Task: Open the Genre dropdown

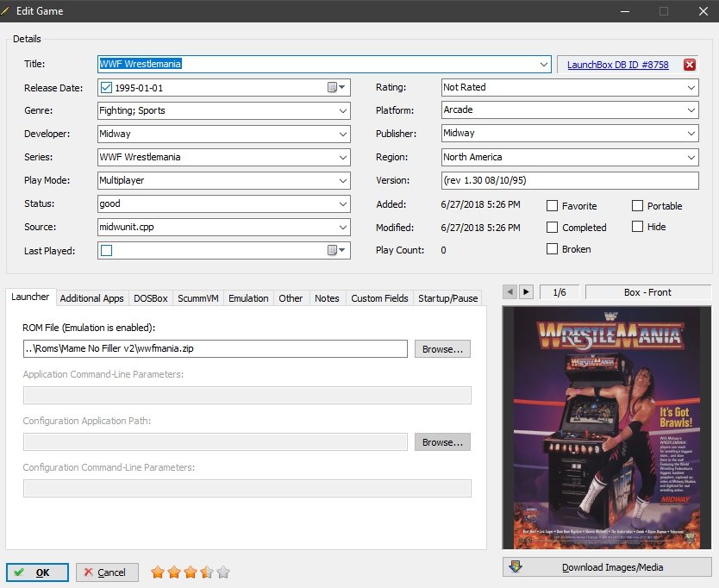Action: (x=343, y=110)
